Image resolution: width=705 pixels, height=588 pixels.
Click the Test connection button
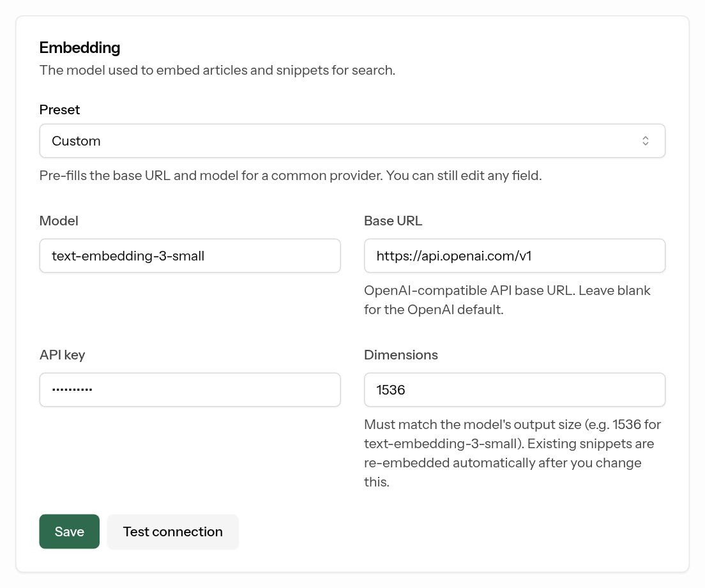tap(172, 531)
